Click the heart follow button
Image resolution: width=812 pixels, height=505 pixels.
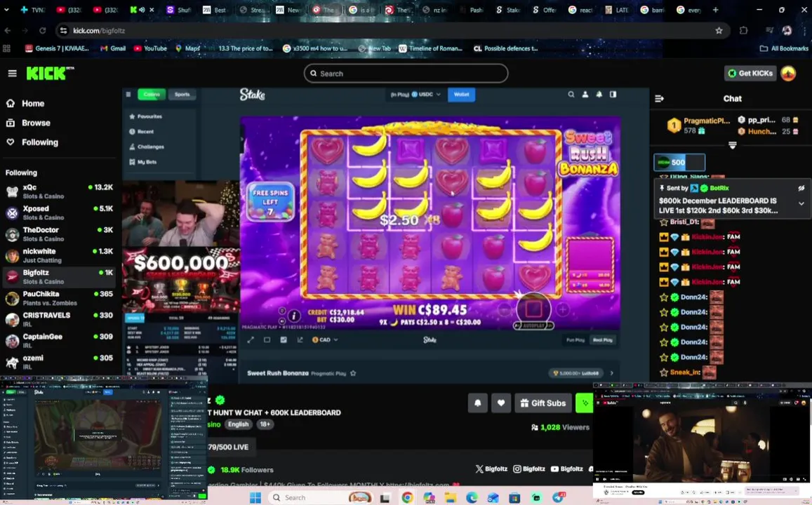[x=501, y=403]
